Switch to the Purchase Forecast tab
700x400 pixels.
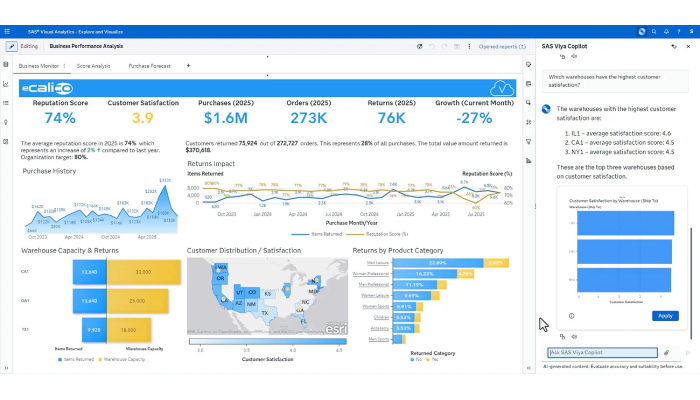pyautogui.click(x=150, y=66)
